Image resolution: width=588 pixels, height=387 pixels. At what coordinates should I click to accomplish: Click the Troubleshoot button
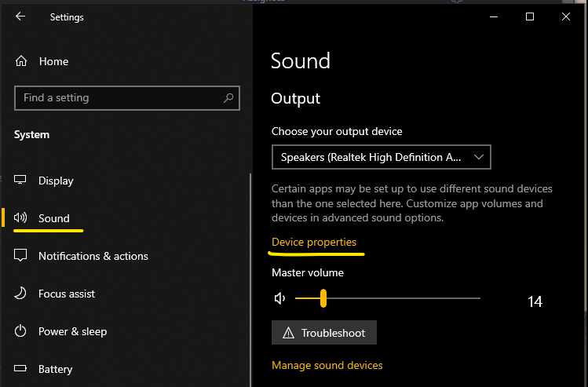324,333
